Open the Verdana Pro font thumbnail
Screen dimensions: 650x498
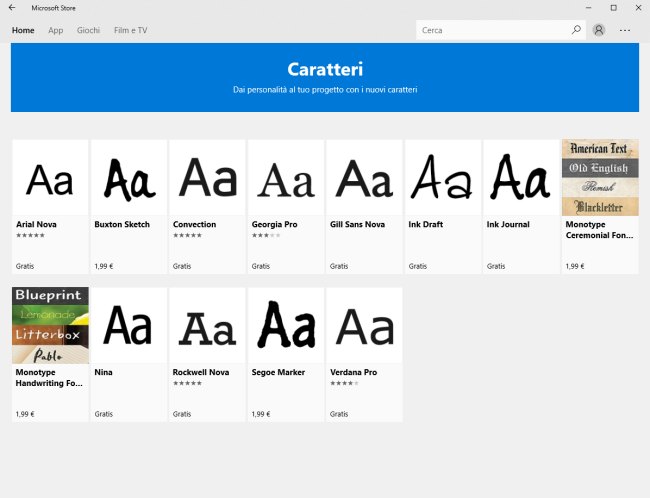(364, 326)
